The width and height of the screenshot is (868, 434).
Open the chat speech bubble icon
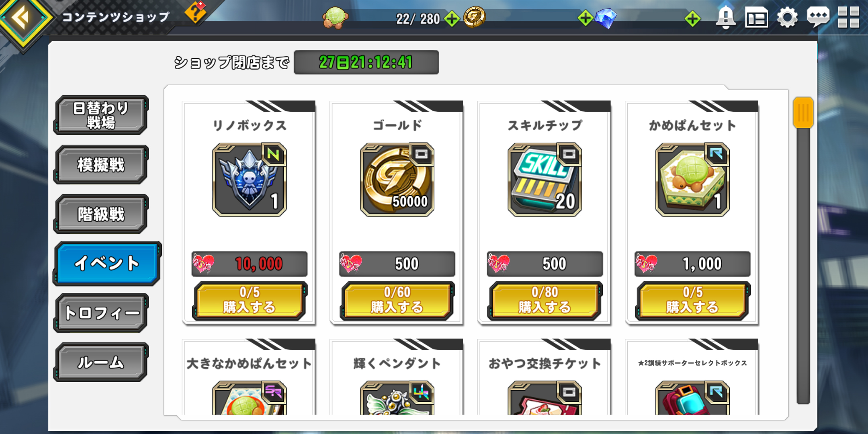[x=818, y=17]
